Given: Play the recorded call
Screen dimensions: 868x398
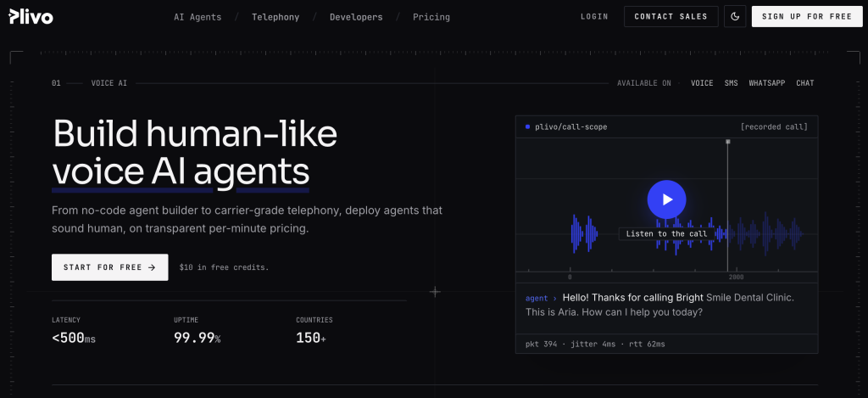Looking at the screenshot, I should pos(666,199).
